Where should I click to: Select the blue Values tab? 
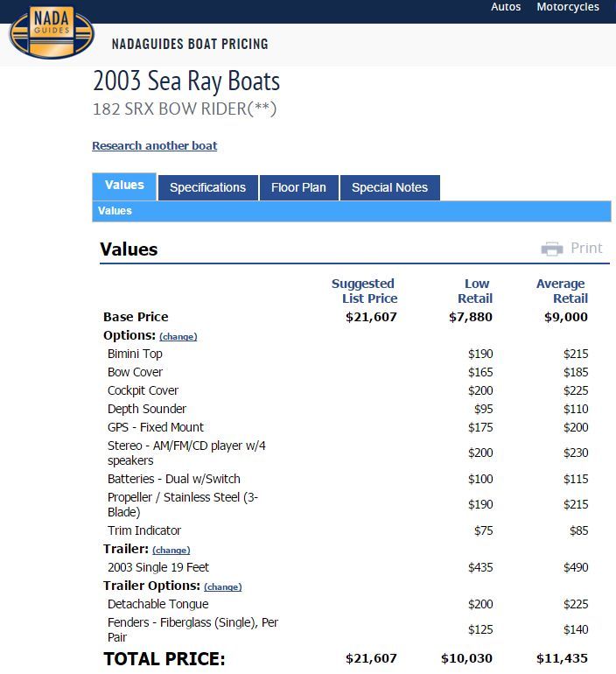[x=124, y=186]
